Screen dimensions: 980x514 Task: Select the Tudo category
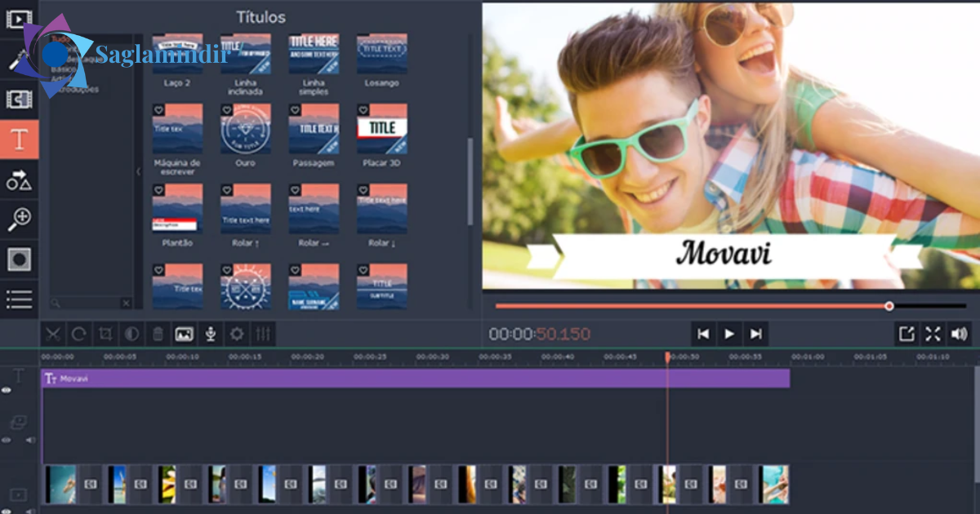click(60, 38)
